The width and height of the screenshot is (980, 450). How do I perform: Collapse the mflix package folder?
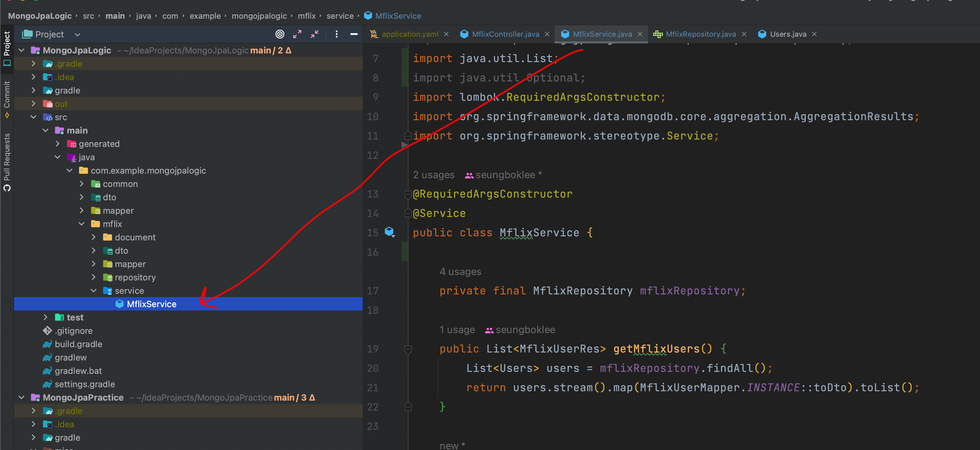(81, 224)
